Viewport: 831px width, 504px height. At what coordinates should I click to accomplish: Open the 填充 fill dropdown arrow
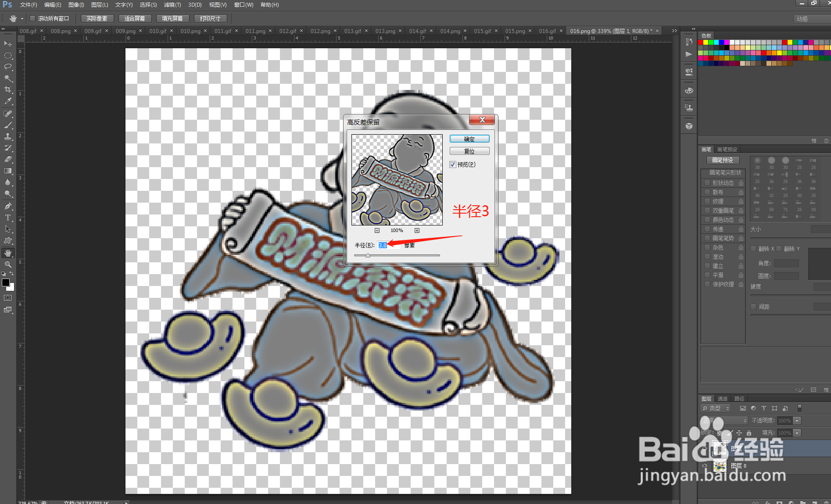[x=797, y=433]
